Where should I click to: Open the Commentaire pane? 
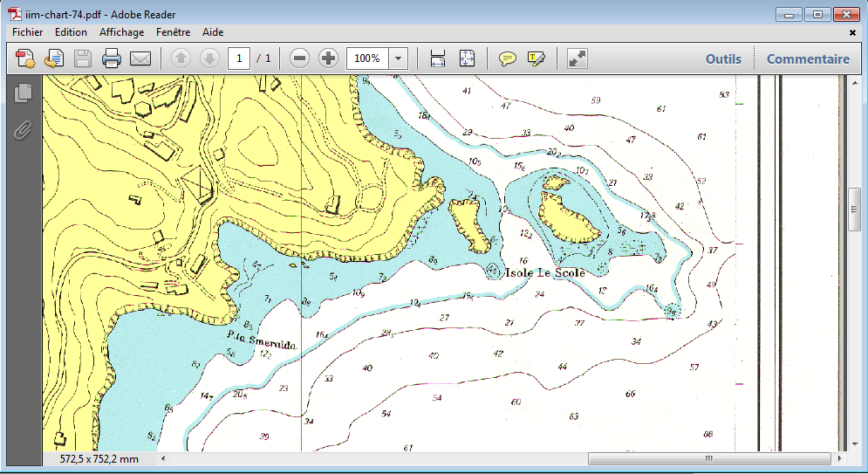[x=808, y=59]
